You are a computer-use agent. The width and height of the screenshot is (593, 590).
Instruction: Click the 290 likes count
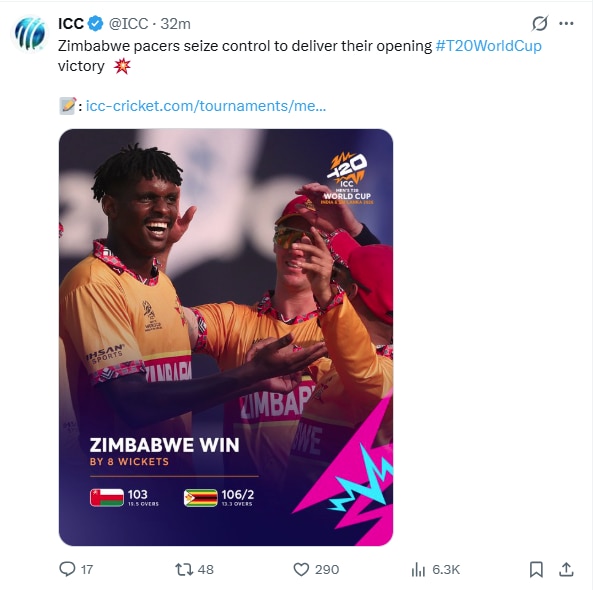327,570
